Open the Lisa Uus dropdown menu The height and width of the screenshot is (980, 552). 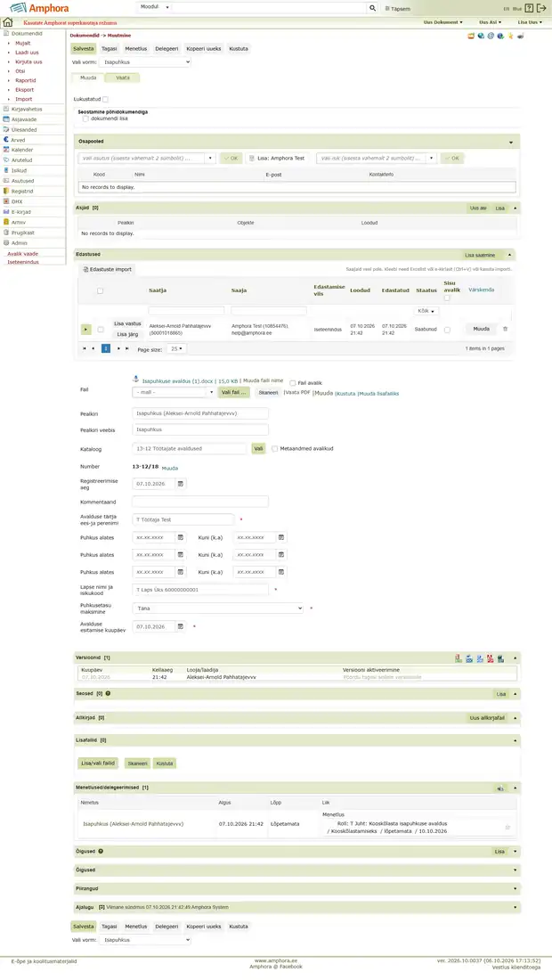coord(530,22)
